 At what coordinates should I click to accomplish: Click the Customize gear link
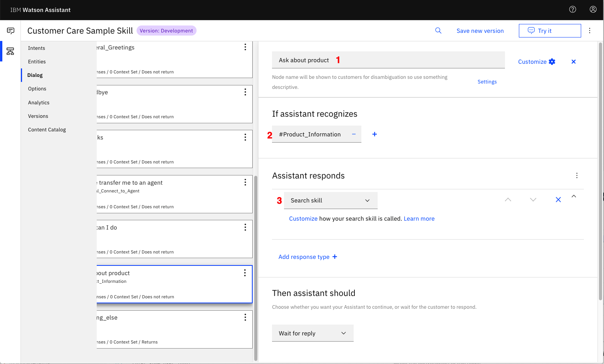[537, 62]
